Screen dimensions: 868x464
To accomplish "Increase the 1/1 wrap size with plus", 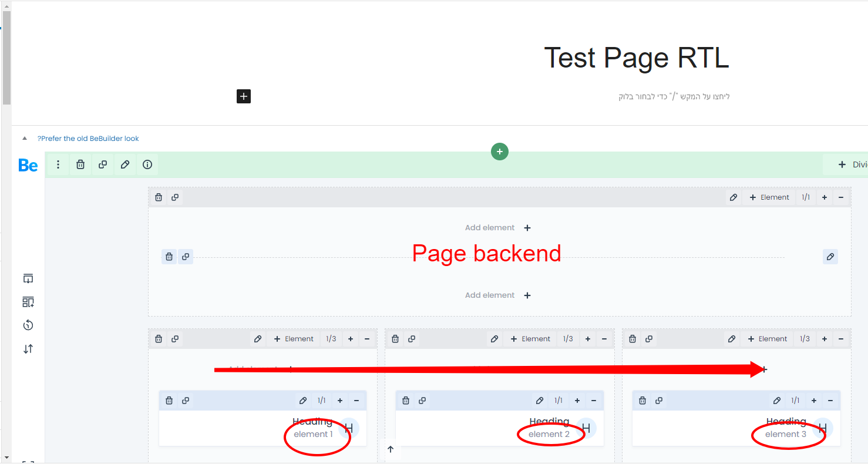I will pos(825,197).
